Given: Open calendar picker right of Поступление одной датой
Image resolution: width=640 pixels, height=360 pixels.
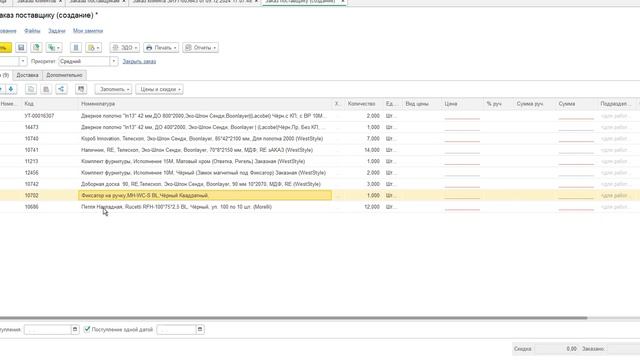Looking at the screenshot, I should (x=200, y=329).
